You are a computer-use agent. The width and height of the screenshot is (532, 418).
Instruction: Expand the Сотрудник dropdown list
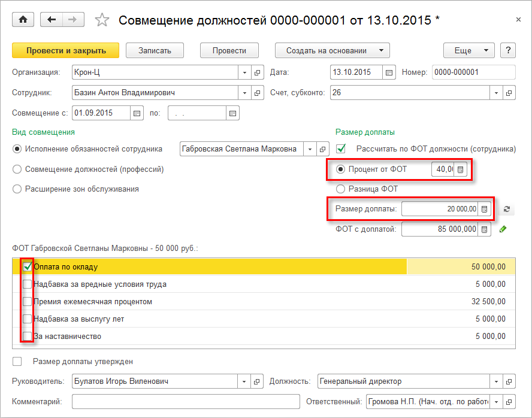tap(244, 93)
